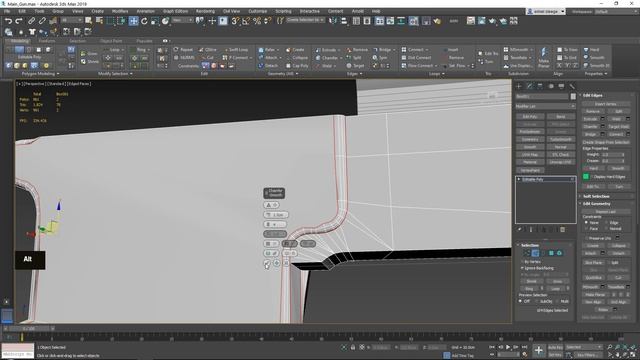Click the timeline Play button
This screenshot has height=360, width=640.
[508, 347]
